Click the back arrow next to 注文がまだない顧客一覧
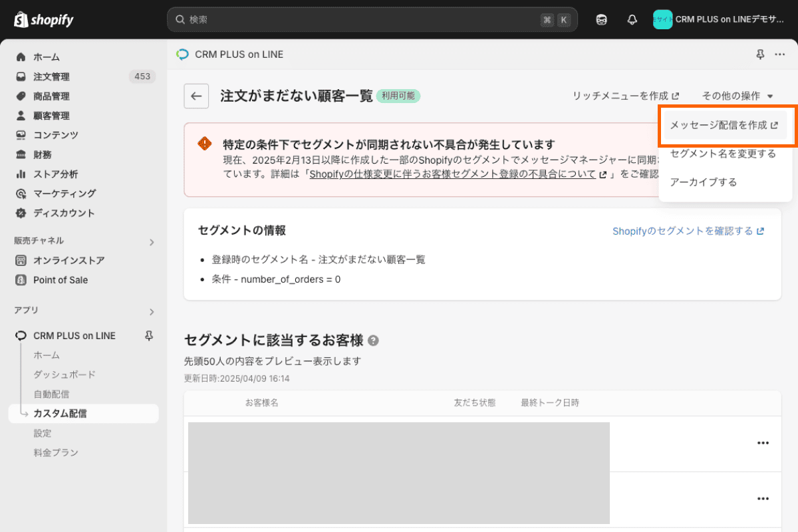The height and width of the screenshot is (532, 798). [196, 96]
